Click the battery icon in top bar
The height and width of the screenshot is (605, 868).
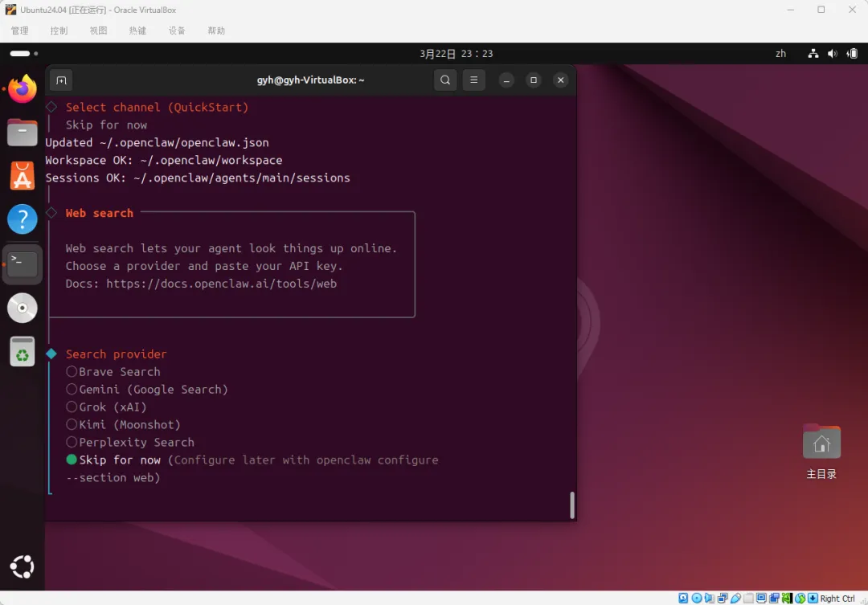tap(853, 54)
